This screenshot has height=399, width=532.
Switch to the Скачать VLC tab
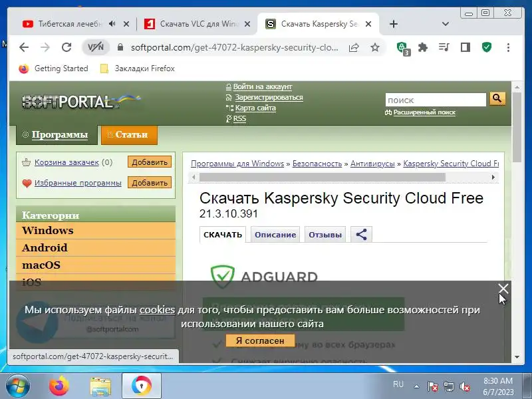point(192,24)
